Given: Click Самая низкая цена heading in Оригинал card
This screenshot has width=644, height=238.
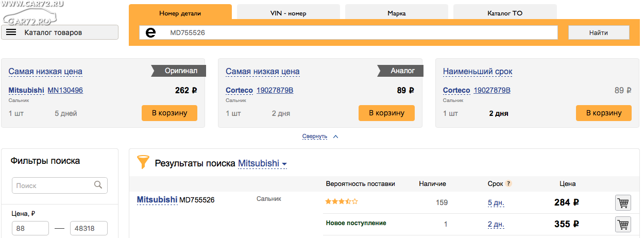Looking at the screenshot, I should click(45, 72).
